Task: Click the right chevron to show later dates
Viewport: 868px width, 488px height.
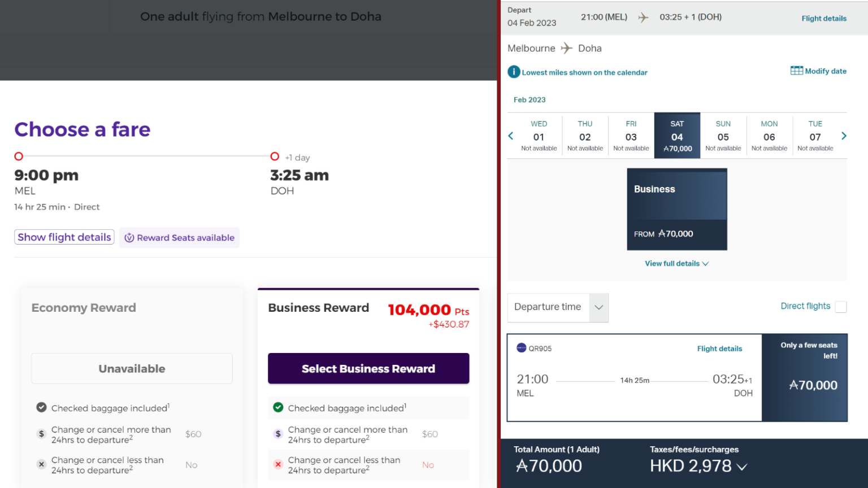Action: (x=844, y=136)
